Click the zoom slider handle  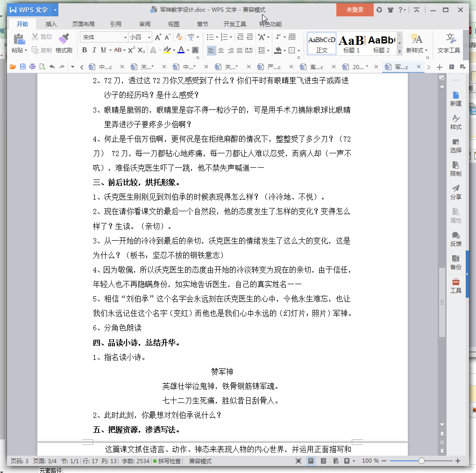pos(421,461)
